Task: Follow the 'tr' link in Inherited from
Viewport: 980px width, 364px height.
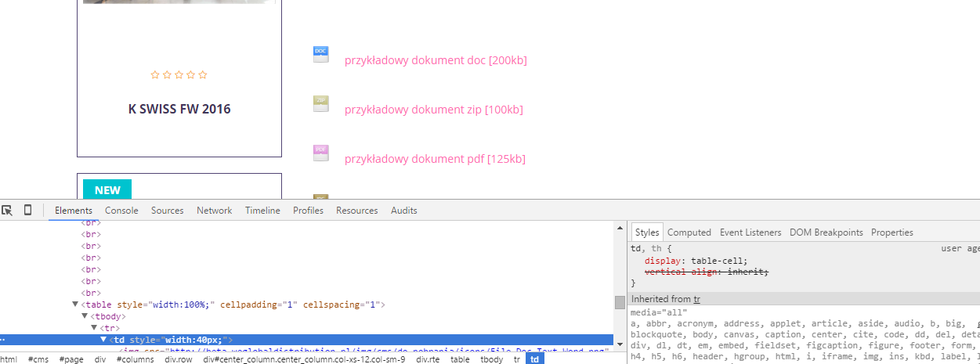Action: 696,299
